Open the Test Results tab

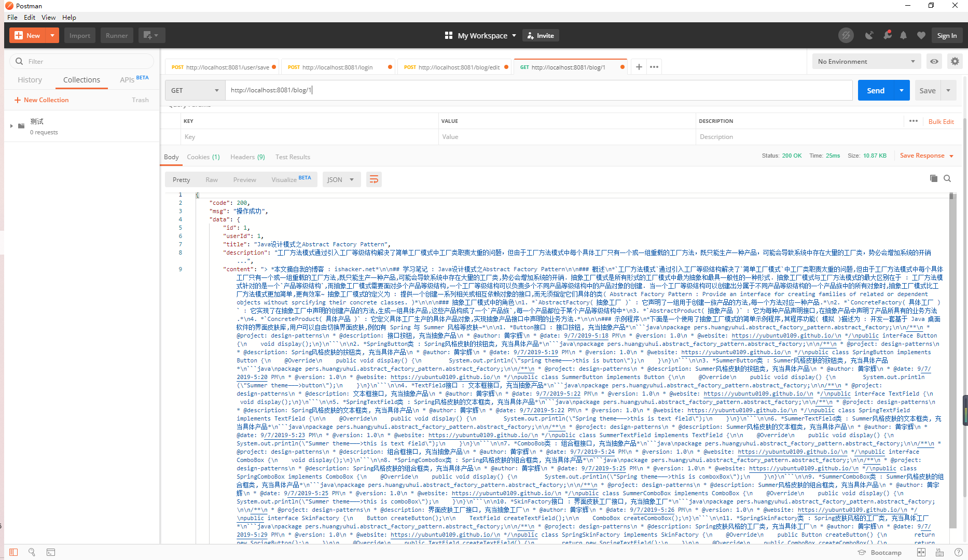[293, 157]
